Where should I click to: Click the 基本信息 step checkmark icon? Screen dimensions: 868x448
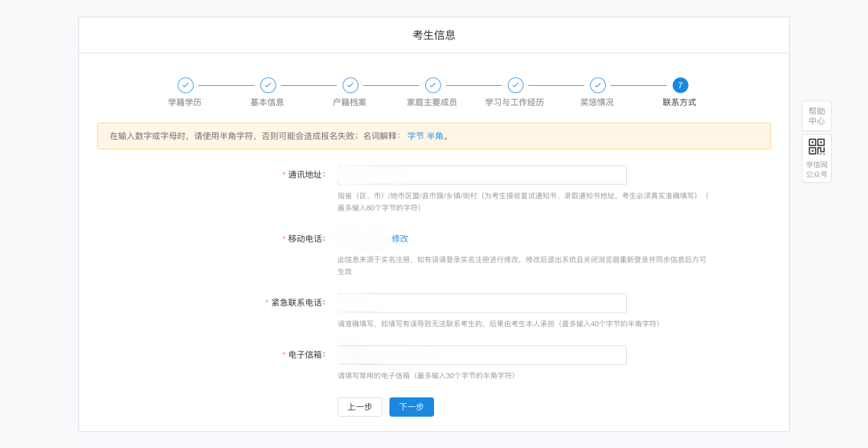268,85
